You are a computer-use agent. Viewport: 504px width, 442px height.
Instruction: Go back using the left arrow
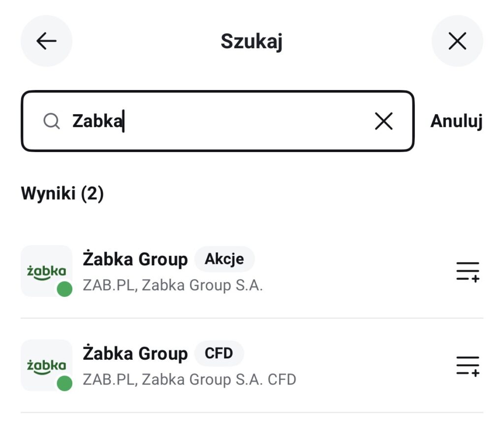click(x=46, y=41)
